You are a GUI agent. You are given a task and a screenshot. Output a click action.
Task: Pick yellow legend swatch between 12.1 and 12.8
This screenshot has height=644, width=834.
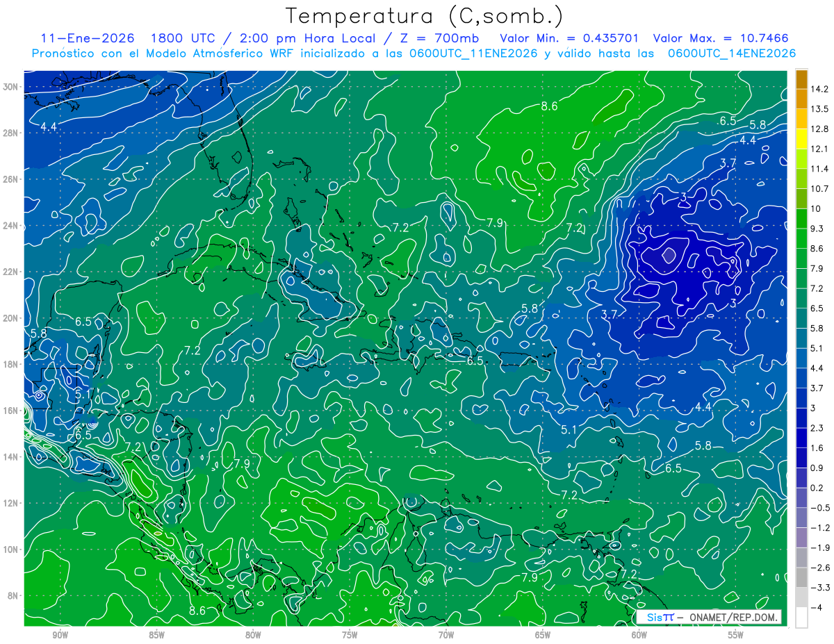801,138
